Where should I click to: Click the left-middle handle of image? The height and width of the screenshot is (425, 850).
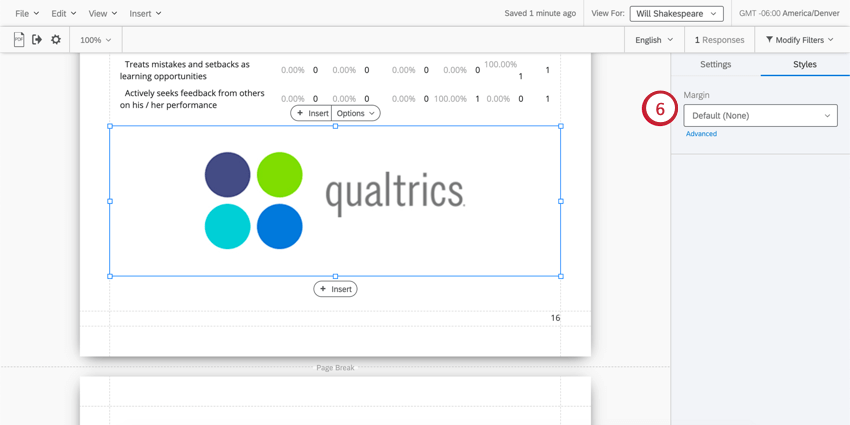tap(110, 201)
